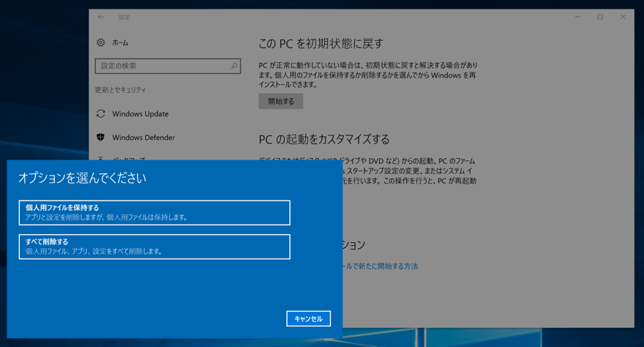644x347 pixels.
Task: Click the PC の起動をカスタマイズする heading
Action: coord(324,139)
